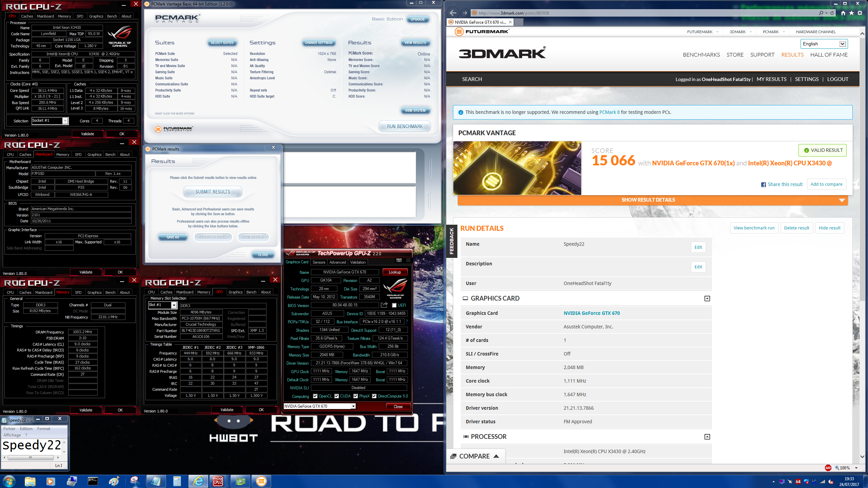Collapse the PROCESSOR section

coord(707,437)
